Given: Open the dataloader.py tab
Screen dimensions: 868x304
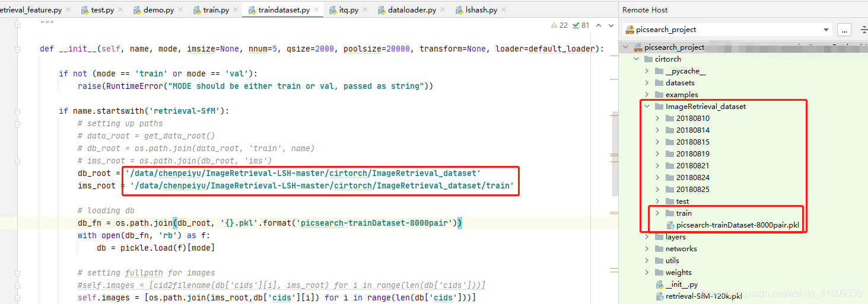Looking at the screenshot, I should pos(412,10).
